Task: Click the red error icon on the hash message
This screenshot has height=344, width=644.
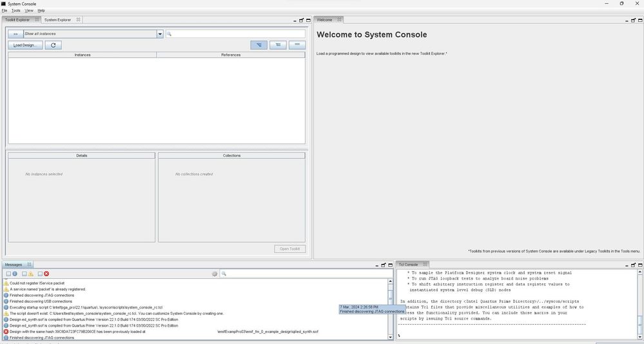Action: [x=6, y=332]
